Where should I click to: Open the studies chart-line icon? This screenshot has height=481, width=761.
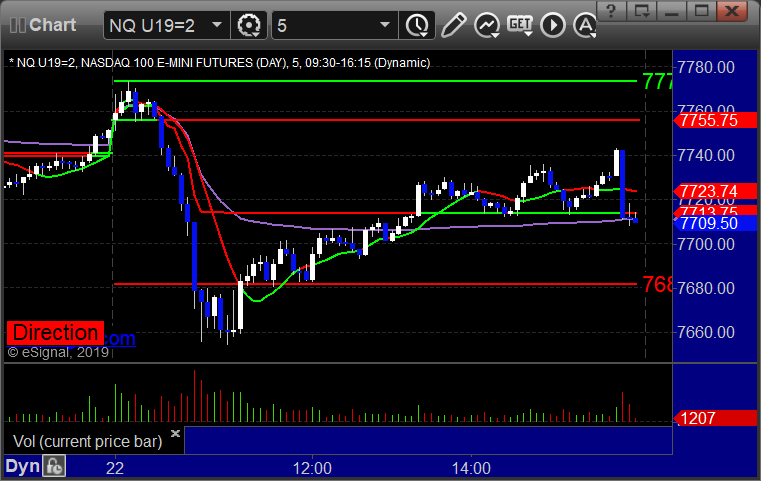[x=487, y=25]
